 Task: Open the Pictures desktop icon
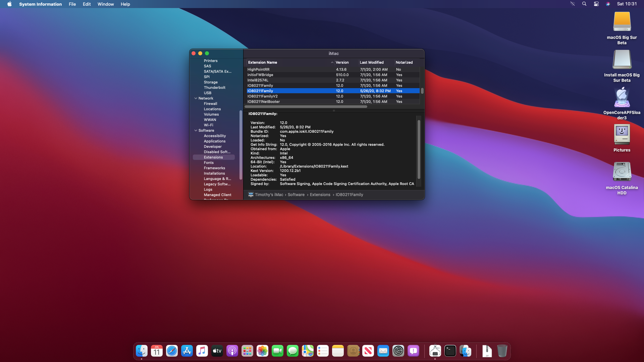pos(622,134)
